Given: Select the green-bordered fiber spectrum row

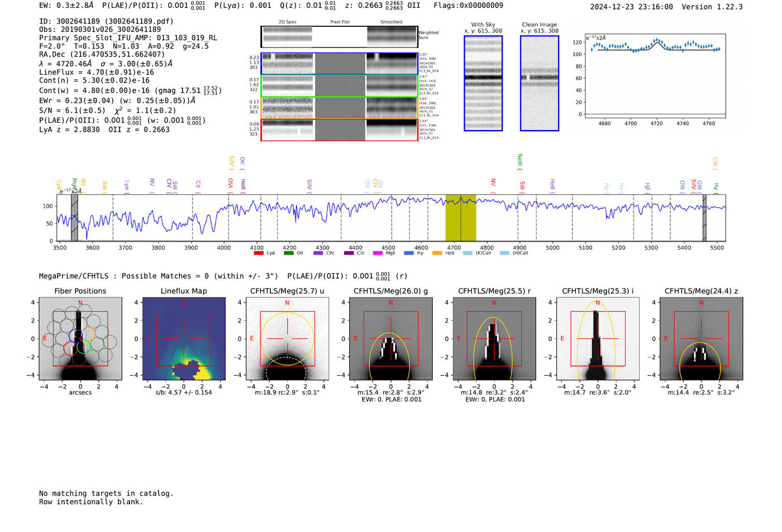Looking at the screenshot, I should 339,86.
